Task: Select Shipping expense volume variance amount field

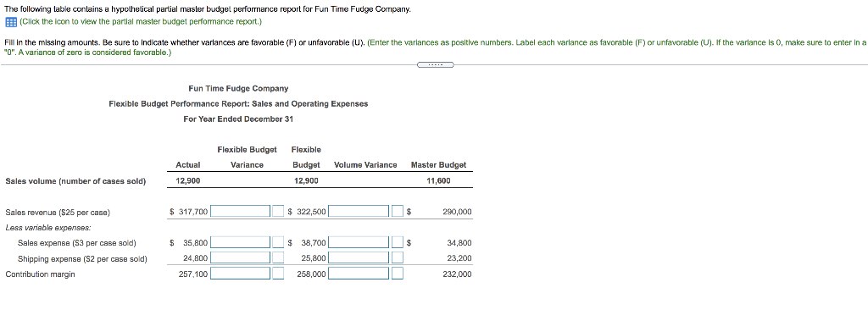Action: (x=359, y=257)
